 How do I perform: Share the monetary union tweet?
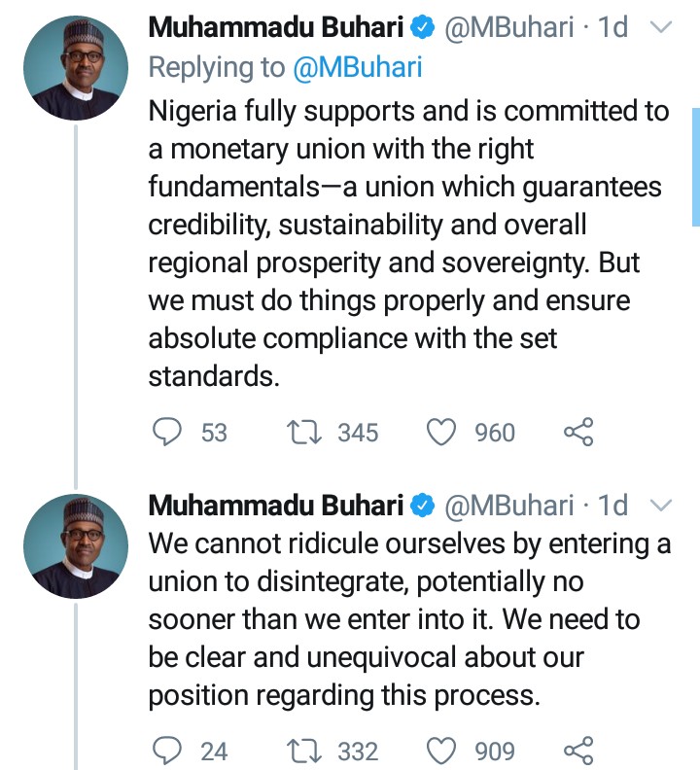pos(578,432)
